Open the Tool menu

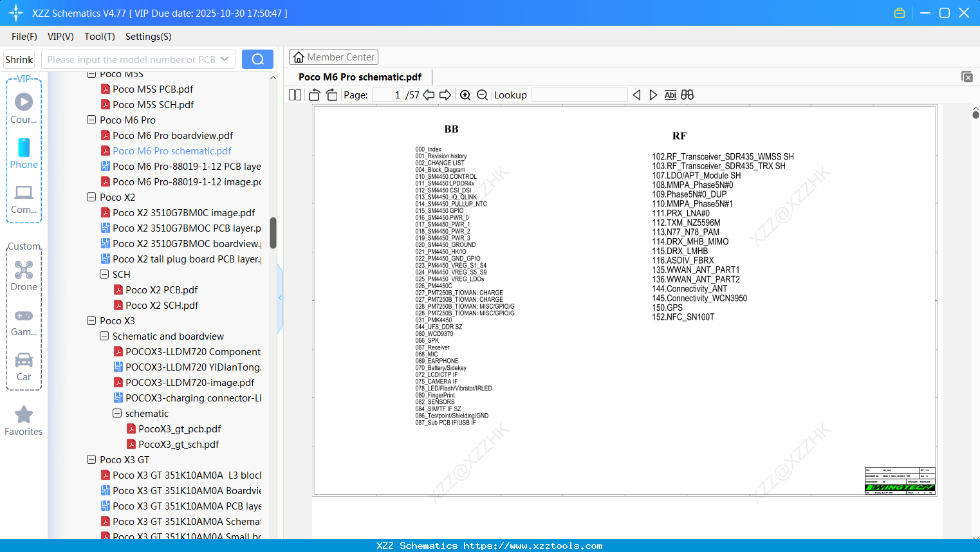tap(100, 37)
